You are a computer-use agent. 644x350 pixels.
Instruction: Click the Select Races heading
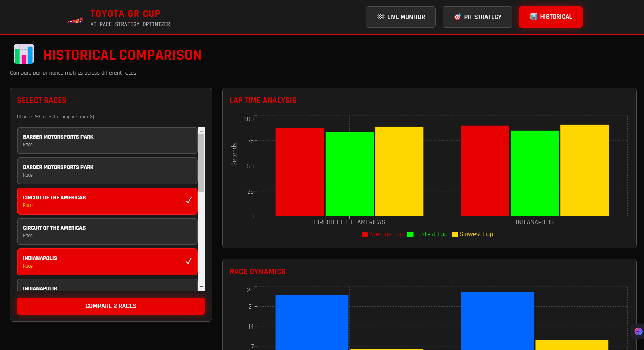click(42, 101)
